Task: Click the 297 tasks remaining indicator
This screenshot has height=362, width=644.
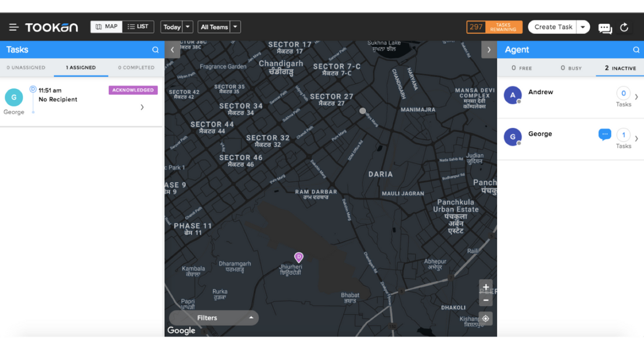Action: click(x=495, y=27)
